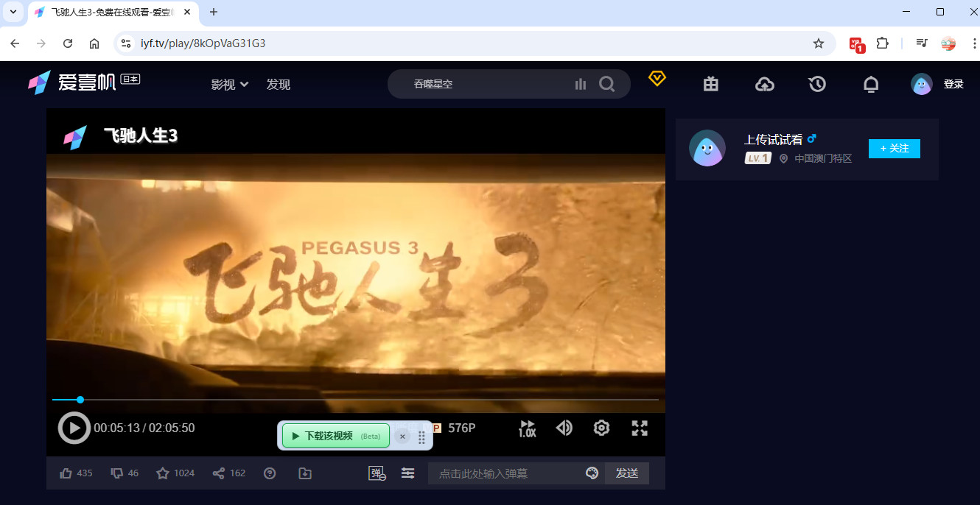The height and width of the screenshot is (505, 980).
Task: Open the red extension icon with badge 1
Action: pos(856,44)
